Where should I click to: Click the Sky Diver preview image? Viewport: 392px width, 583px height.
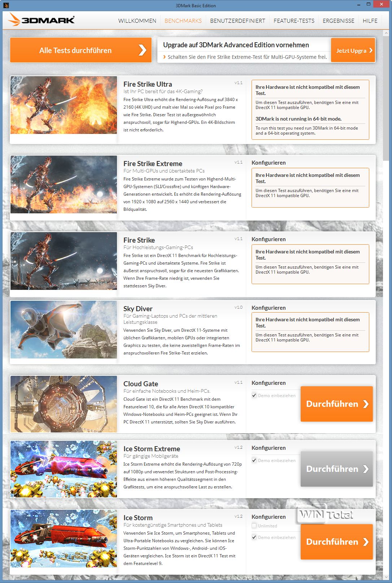64,330
